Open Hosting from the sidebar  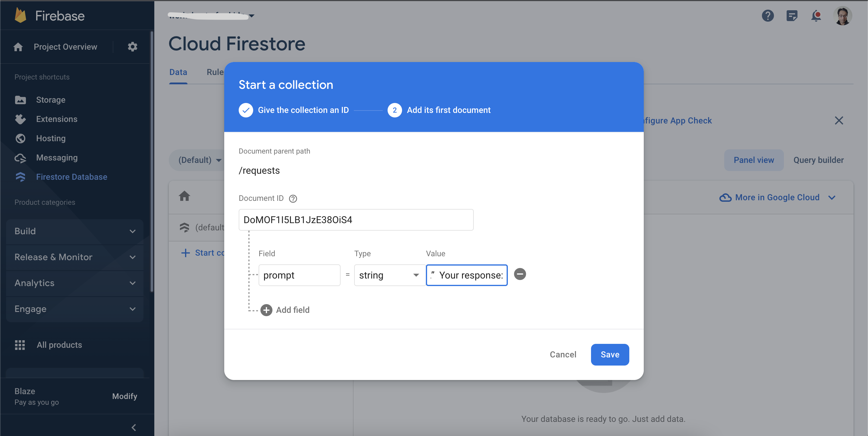tap(51, 139)
